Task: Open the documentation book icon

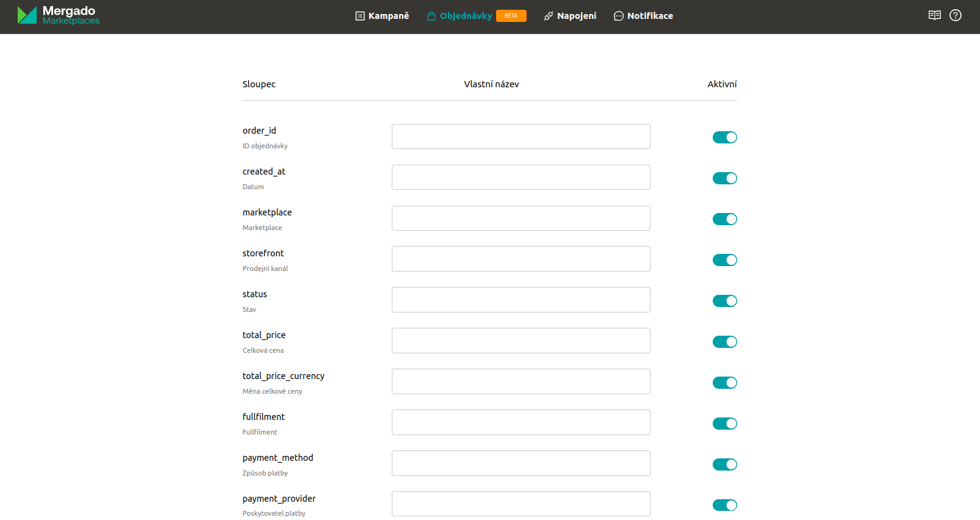Action: click(934, 15)
